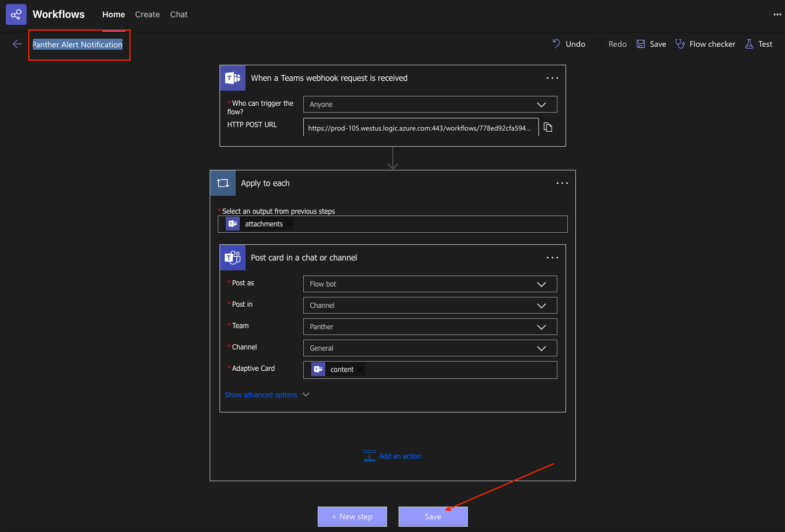Click Undo in the toolbar
785x532 pixels.
(569, 44)
